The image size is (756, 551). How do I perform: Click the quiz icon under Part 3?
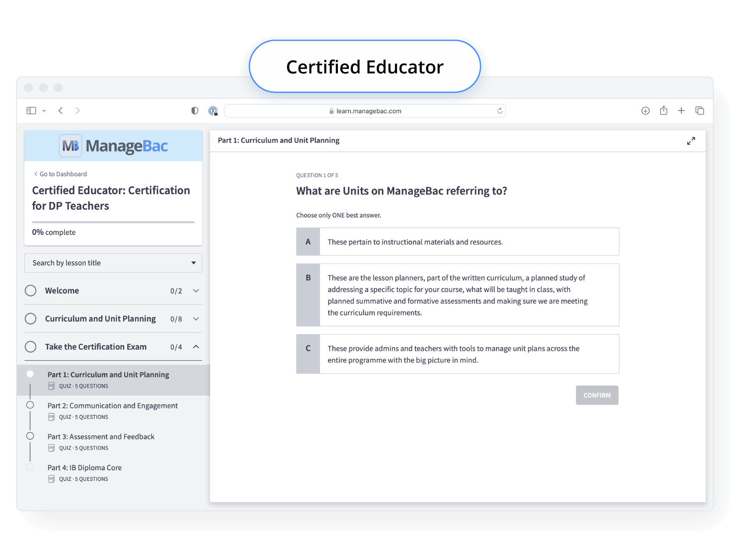51,448
